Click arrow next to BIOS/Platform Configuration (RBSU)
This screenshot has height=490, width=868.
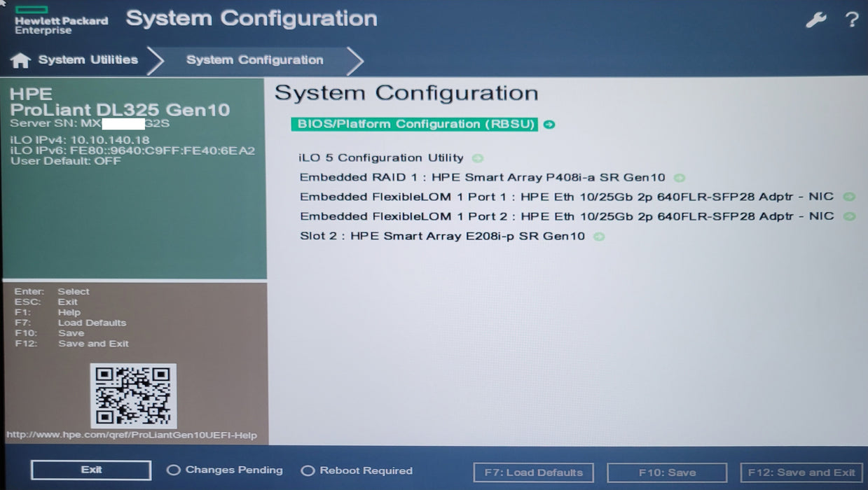[x=549, y=125]
